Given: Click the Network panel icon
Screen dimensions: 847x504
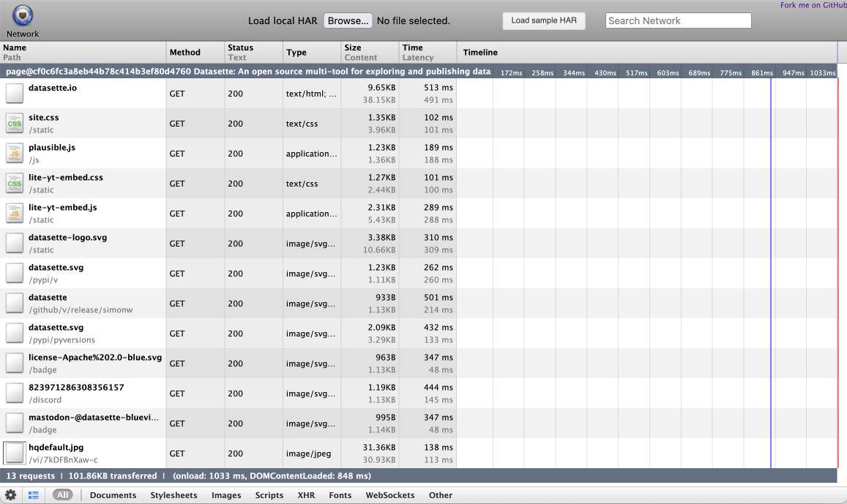Looking at the screenshot, I should 23,15.
